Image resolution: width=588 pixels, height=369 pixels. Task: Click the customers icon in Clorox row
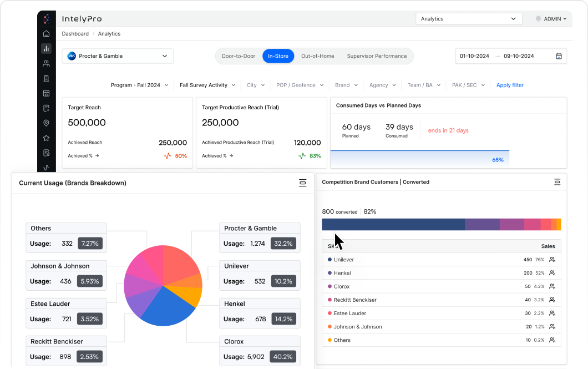[552, 286]
